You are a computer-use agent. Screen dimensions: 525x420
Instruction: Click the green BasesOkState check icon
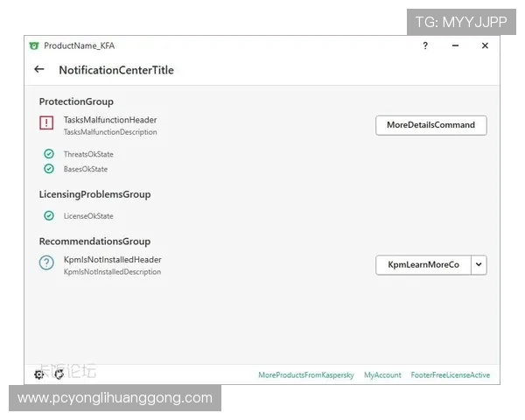point(49,169)
